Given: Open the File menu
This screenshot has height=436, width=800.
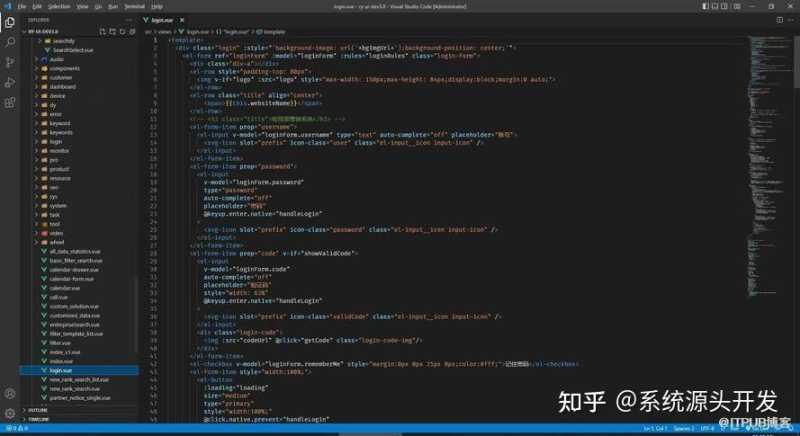Looking at the screenshot, I should 22,7.
